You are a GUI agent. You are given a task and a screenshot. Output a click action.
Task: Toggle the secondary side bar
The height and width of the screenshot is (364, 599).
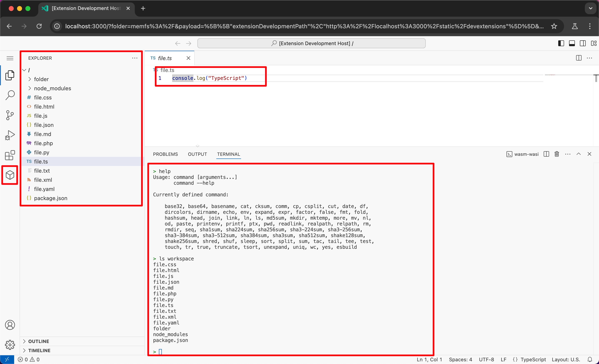click(x=583, y=43)
